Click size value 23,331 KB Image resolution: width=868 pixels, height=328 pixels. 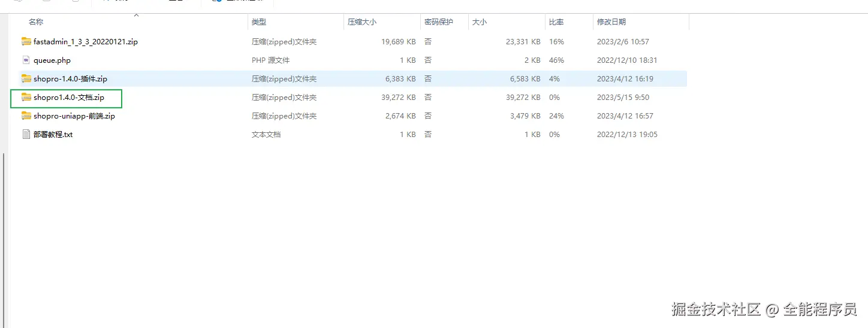(523, 42)
